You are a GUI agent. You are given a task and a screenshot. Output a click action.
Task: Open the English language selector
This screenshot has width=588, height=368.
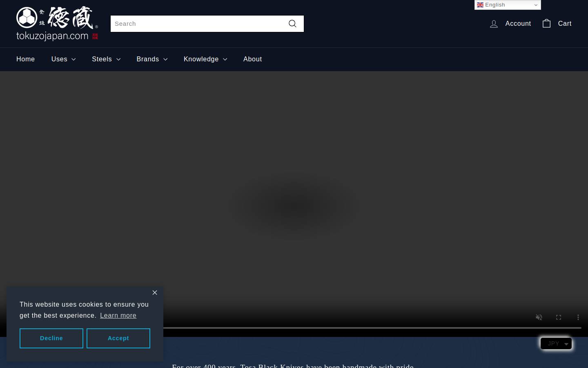(x=508, y=5)
